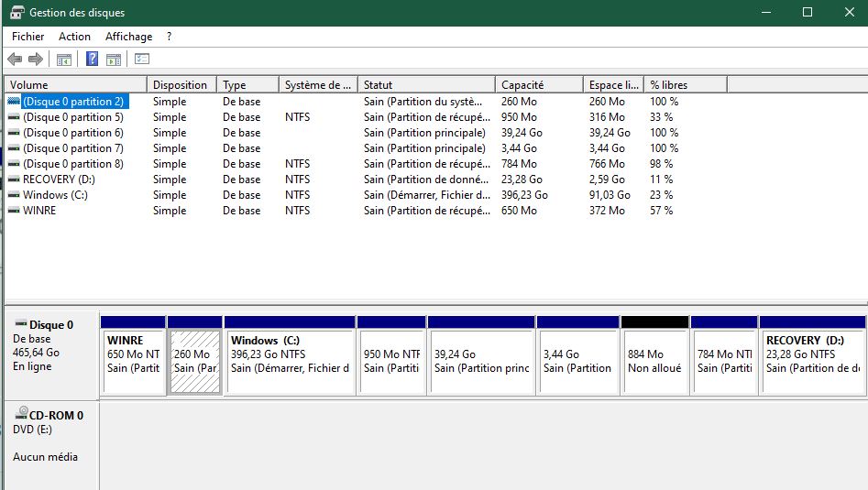The width and height of the screenshot is (868, 490).
Task: Select the RECOVERY (D:) partition block
Action: click(x=812, y=355)
